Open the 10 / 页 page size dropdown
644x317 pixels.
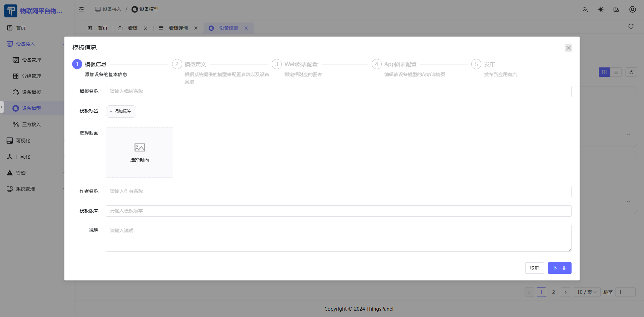coord(586,292)
